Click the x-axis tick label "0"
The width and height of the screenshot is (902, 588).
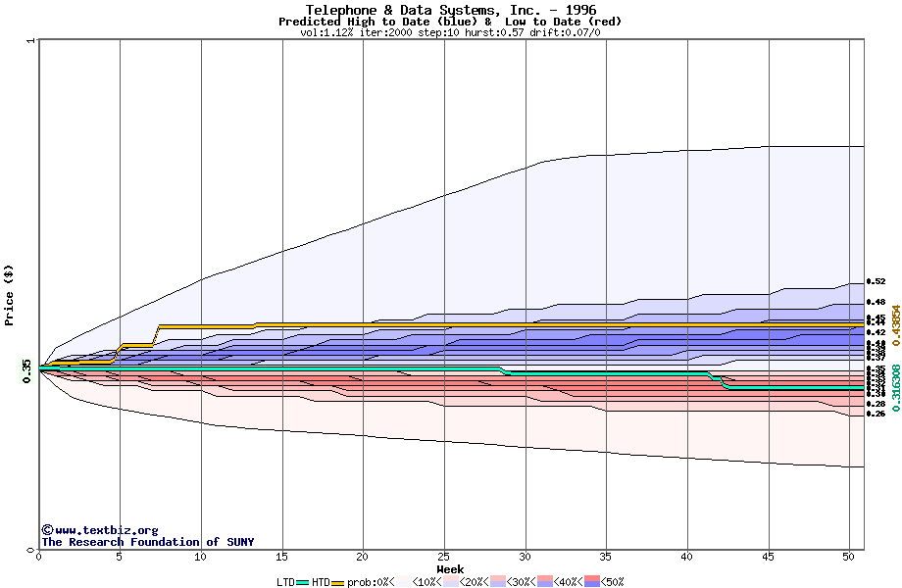point(38,557)
